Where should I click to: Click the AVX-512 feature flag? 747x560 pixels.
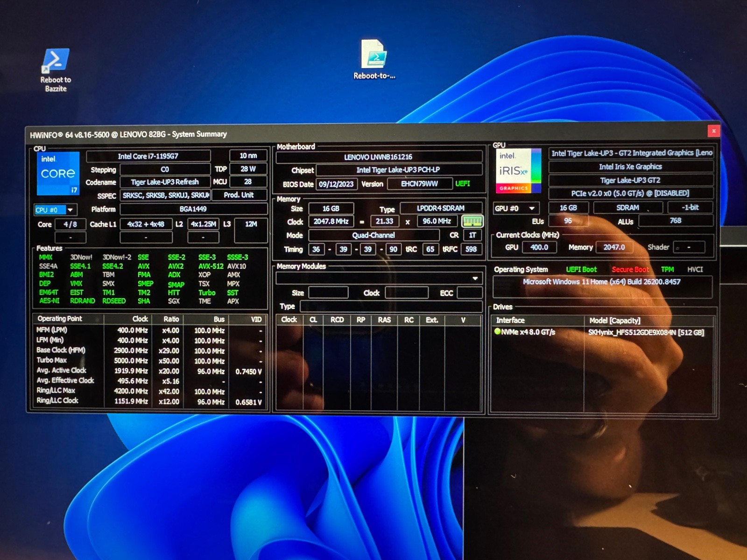pyautogui.click(x=211, y=266)
